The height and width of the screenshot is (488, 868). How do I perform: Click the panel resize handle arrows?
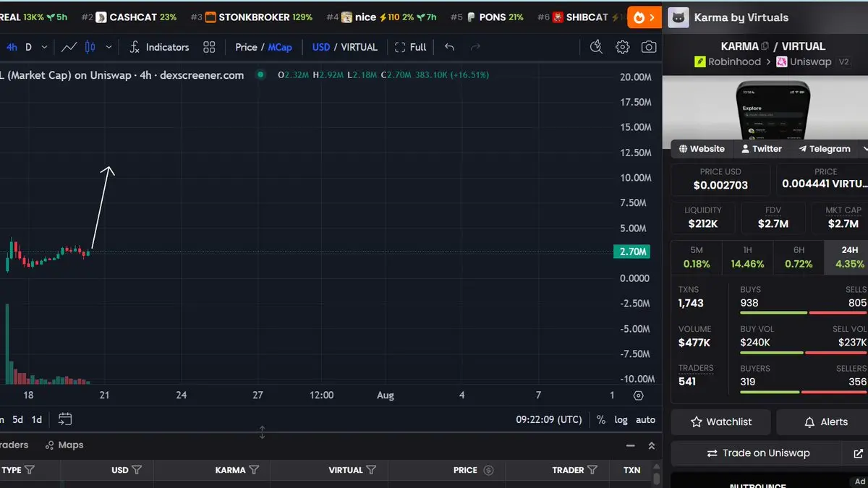pyautogui.click(x=262, y=432)
